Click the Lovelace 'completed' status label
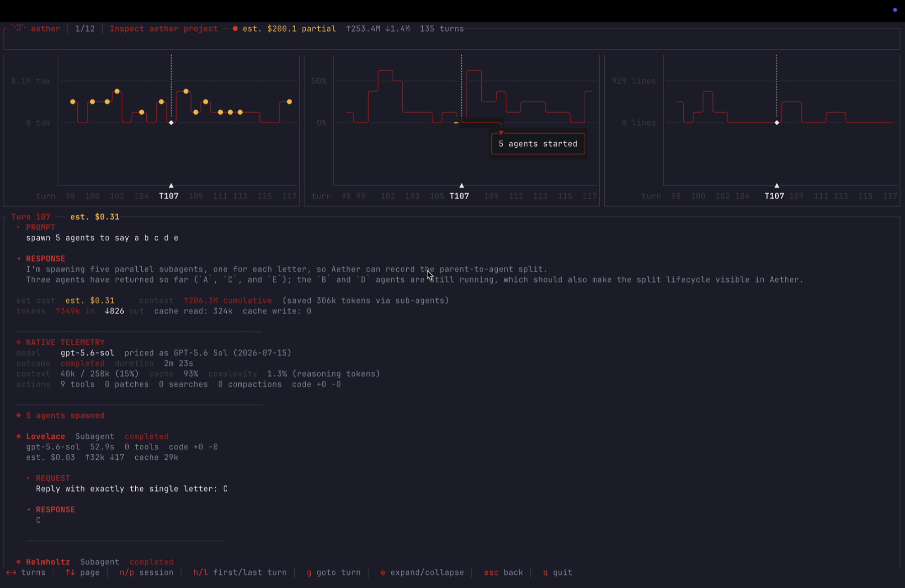Screen dimensions: 905x588 pos(146,436)
